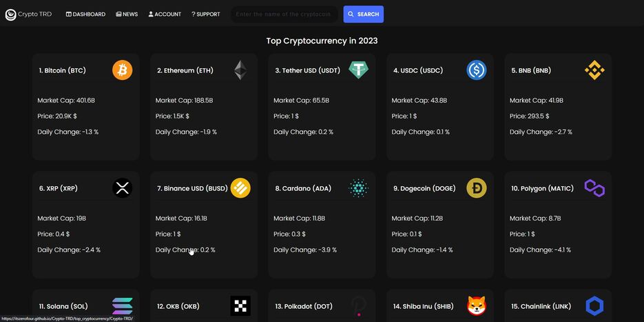This screenshot has height=322, width=644.
Task: Click Binance USD's 'Market Cap: 16.1B' text
Action: tap(181, 219)
